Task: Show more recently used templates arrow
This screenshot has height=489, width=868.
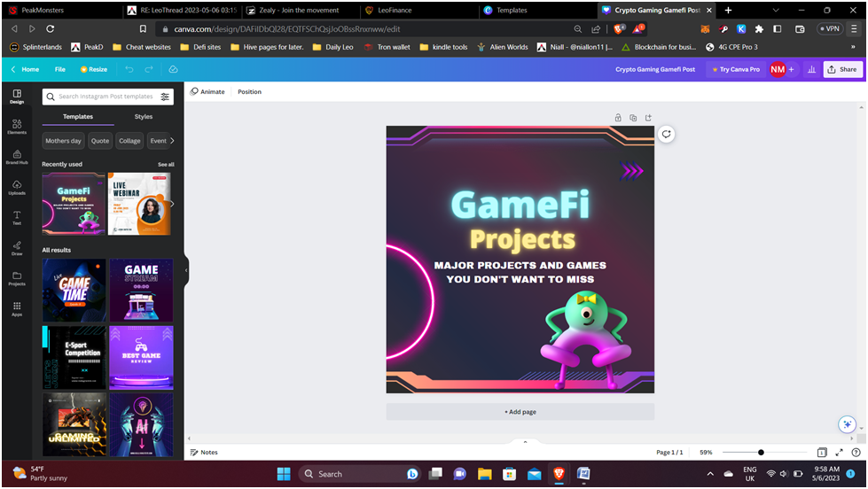Action: [x=172, y=204]
